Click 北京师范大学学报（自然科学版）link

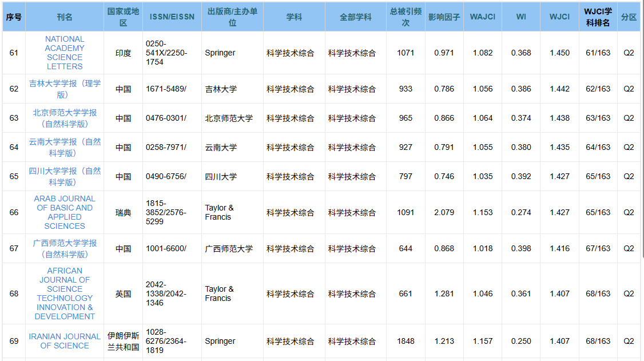click(x=65, y=118)
